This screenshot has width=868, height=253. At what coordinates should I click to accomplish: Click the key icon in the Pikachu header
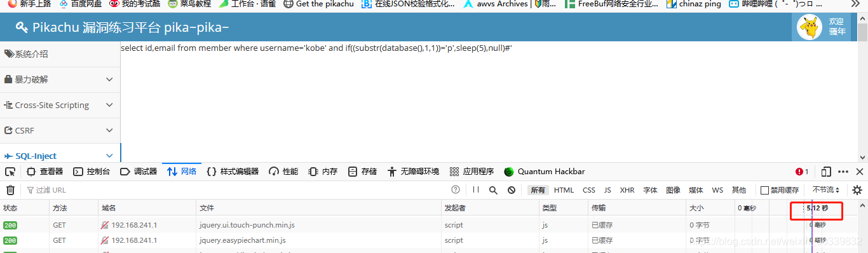pyautogui.click(x=22, y=27)
